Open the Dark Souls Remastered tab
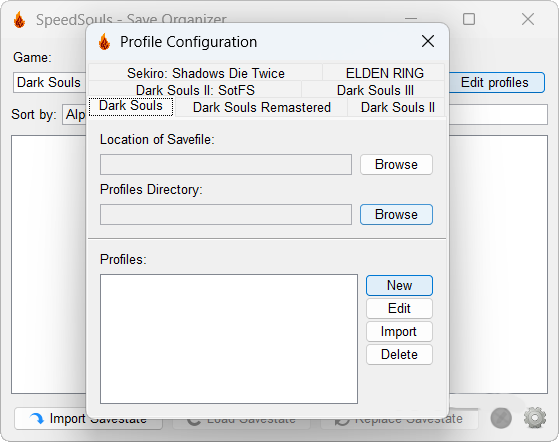The height and width of the screenshot is (442, 559). coord(261,107)
